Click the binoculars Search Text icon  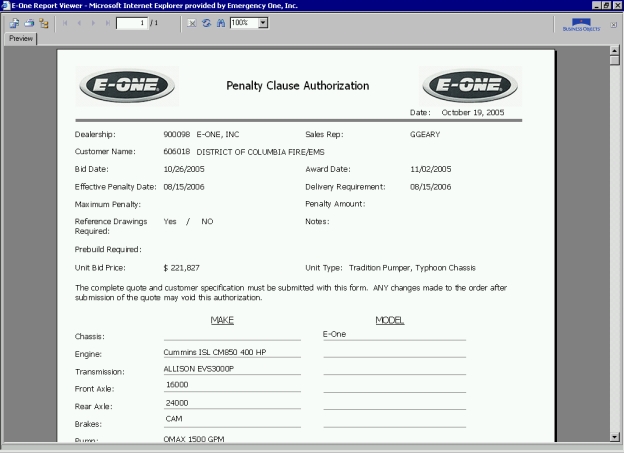pos(221,23)
